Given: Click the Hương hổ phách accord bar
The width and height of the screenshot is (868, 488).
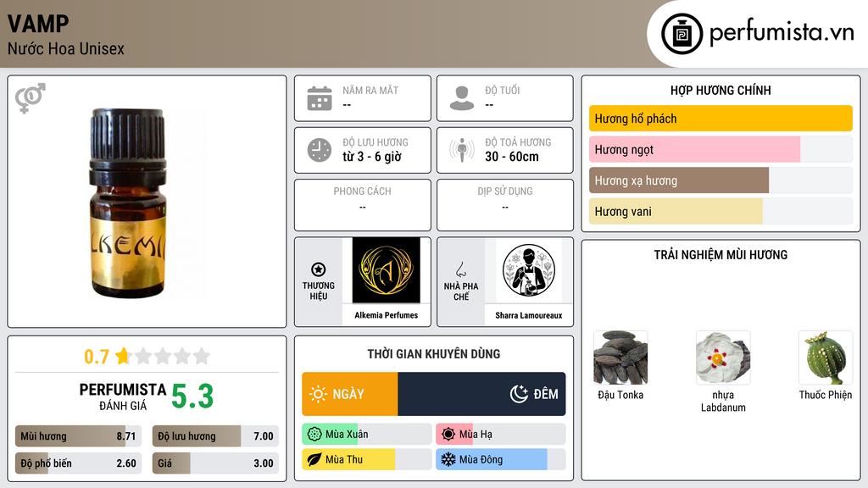Looking at the screenshot, I should point(721,119).
